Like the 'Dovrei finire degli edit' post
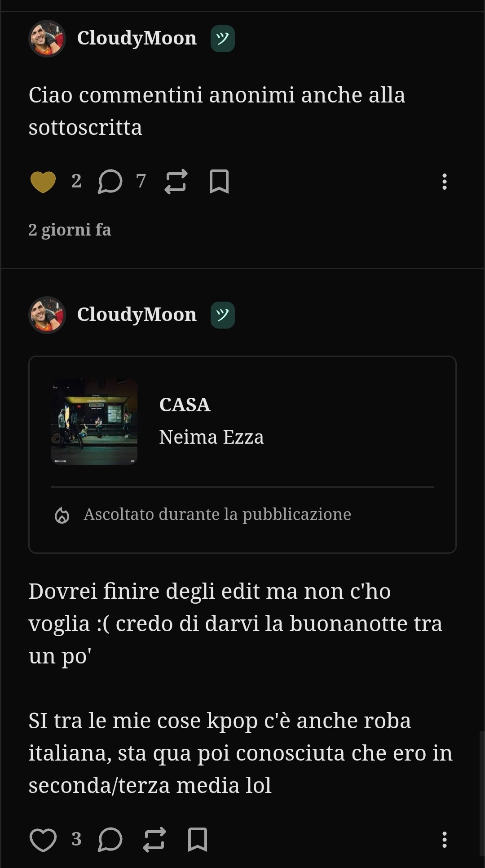Viewport: 485px width, 868px height. [x=43, y=840]
